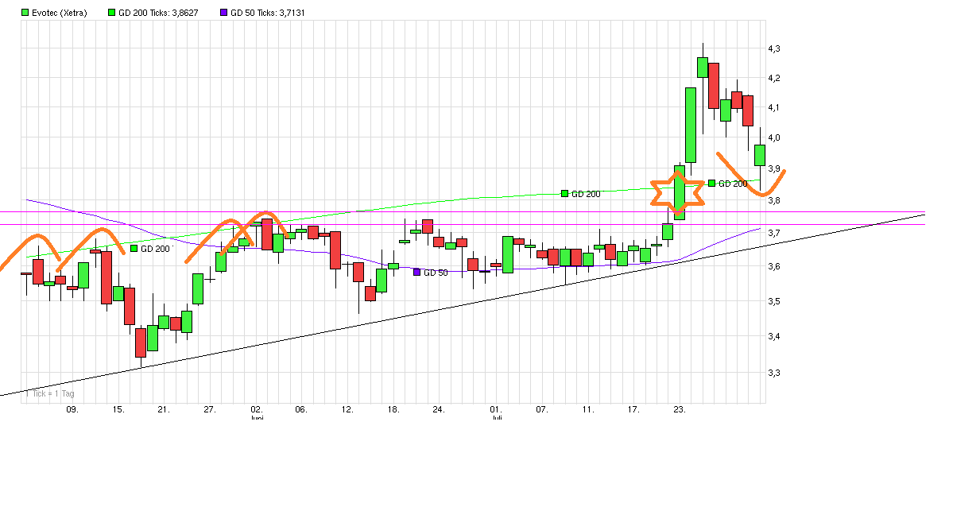Screen dimensions: 980x507
Task: Click the 09. date label on time axis
Action: pos(72,410)
